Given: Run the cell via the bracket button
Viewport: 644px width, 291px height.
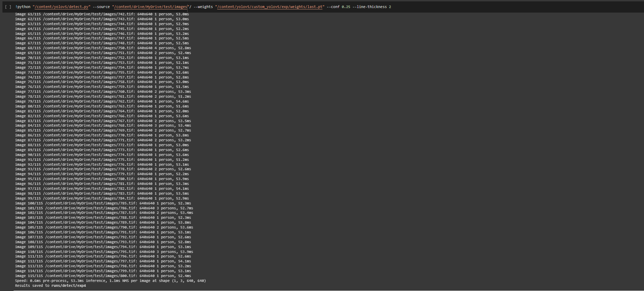Looking at the screenshot, I should tap(8, 7).
